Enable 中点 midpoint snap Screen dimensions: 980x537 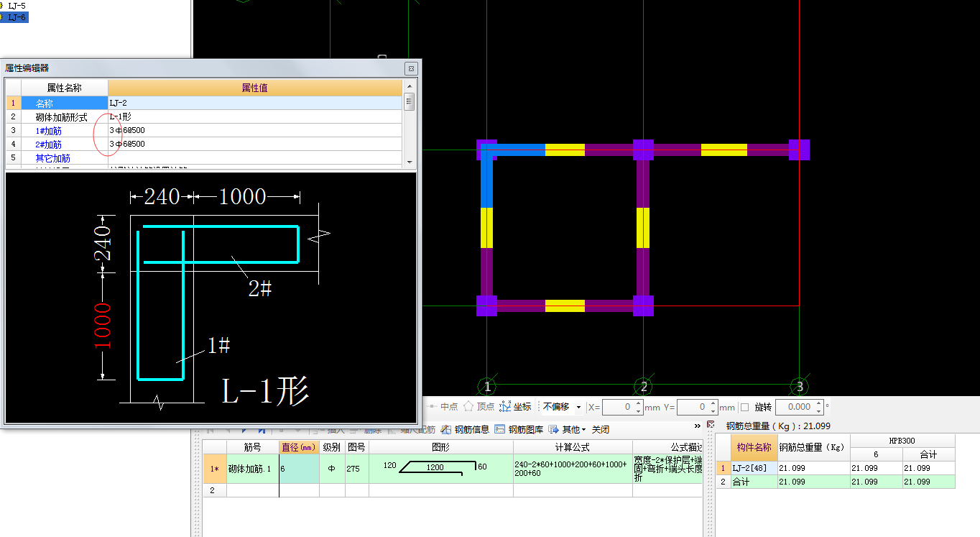[443, 407]
